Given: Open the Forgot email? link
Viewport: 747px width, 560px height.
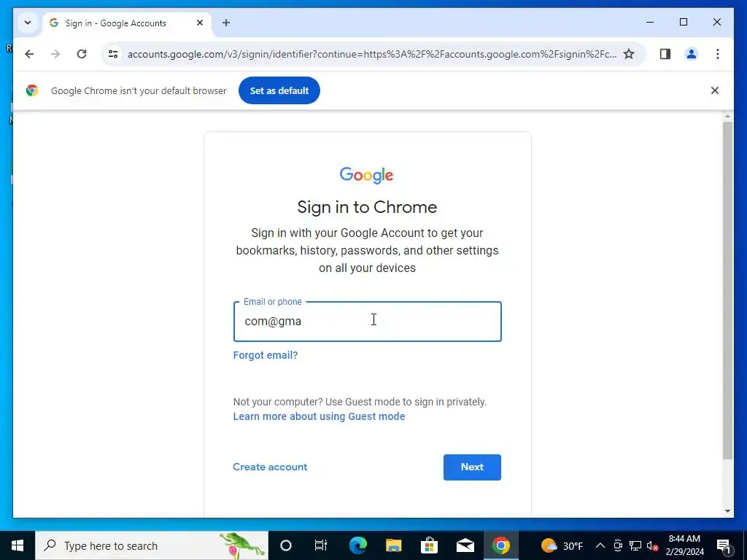Looking at the screenshot, I should click(266, 355).
